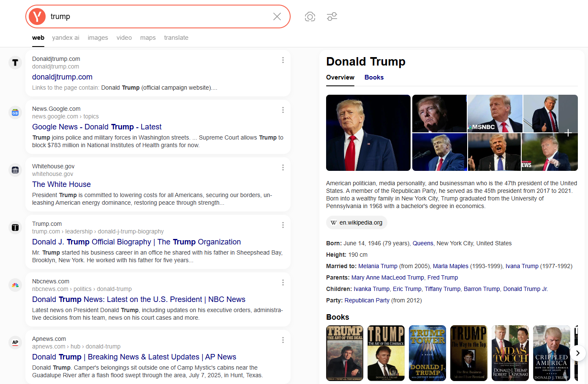Open the three-dot menu for Whitehouse.gov result
Screen dimensions: 588x384
(x=283, y=167)
